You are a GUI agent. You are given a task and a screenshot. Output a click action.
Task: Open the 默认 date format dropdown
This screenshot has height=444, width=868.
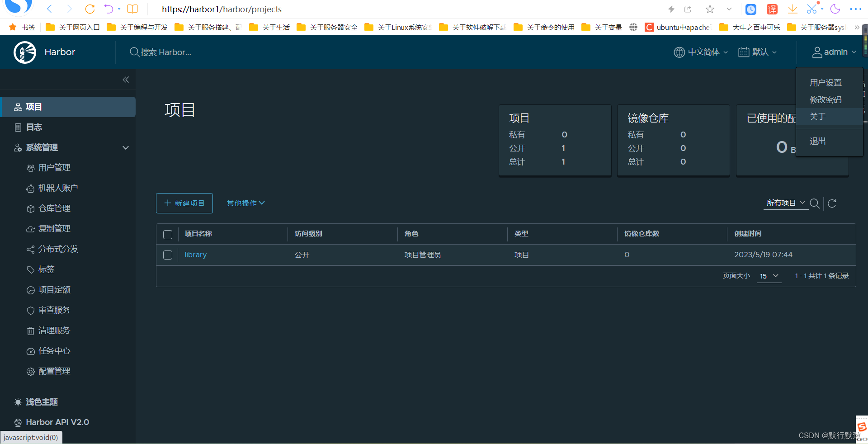click(x=758, y=52)
